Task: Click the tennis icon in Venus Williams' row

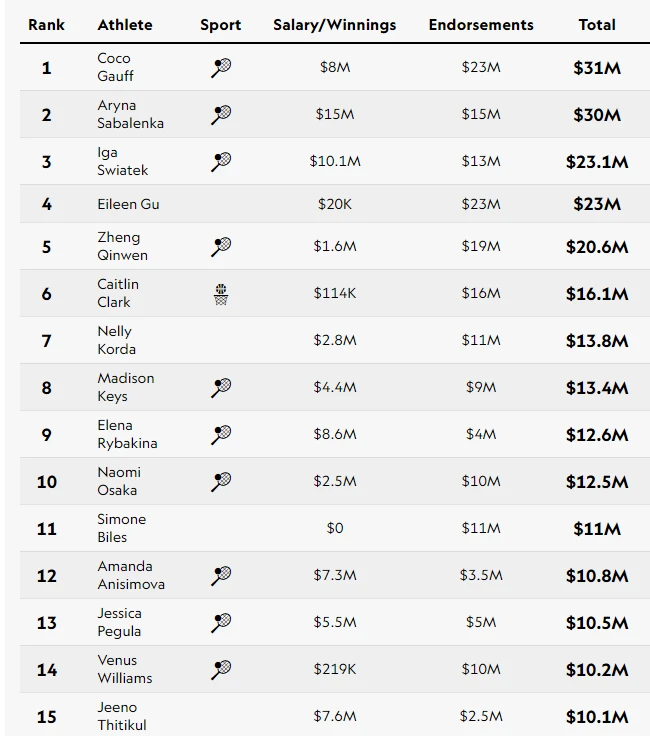Action: (x=221, y=669)
